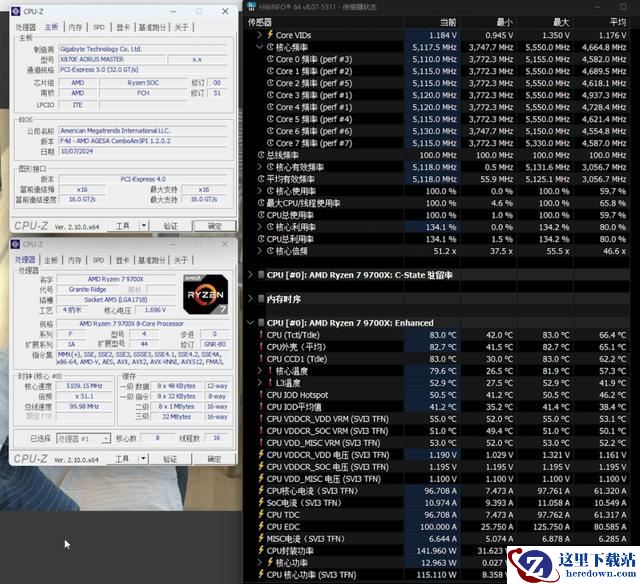This screenshot has width=640, height=584.
Task: Expand the 核心倍频 row
Action: 260,251
